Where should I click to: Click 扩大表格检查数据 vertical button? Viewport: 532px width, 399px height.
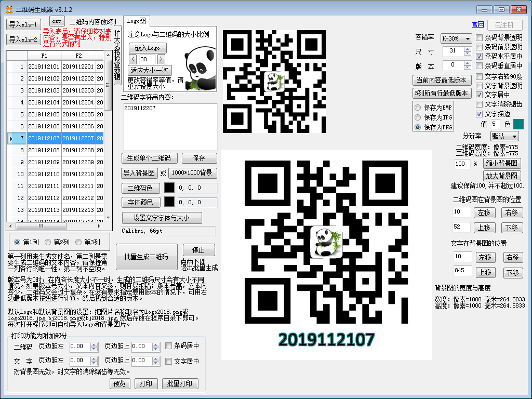point(117,55)
